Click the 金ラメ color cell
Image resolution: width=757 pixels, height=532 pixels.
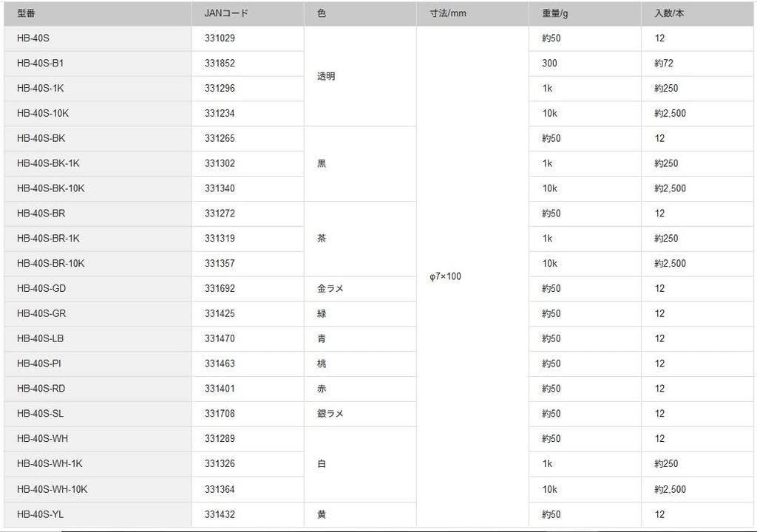[x=360, y=289]
